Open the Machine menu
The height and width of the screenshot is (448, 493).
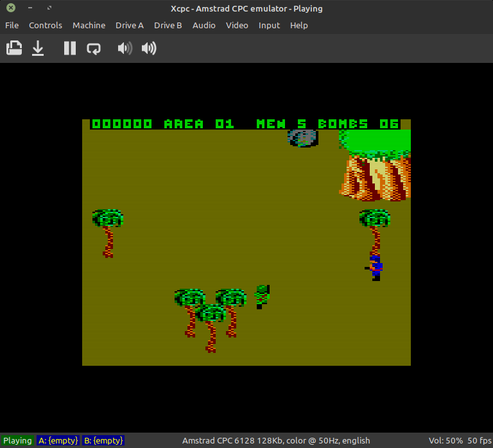point(89,25)
